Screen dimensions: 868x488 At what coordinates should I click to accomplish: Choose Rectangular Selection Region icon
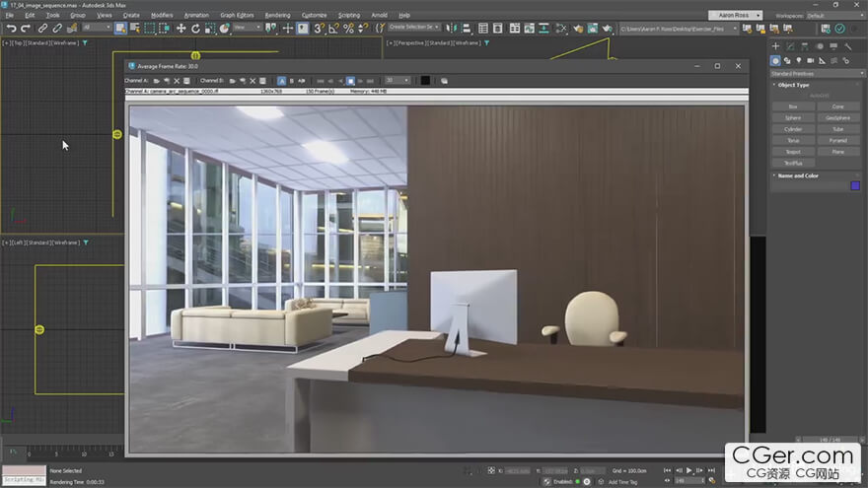point(150,29)
